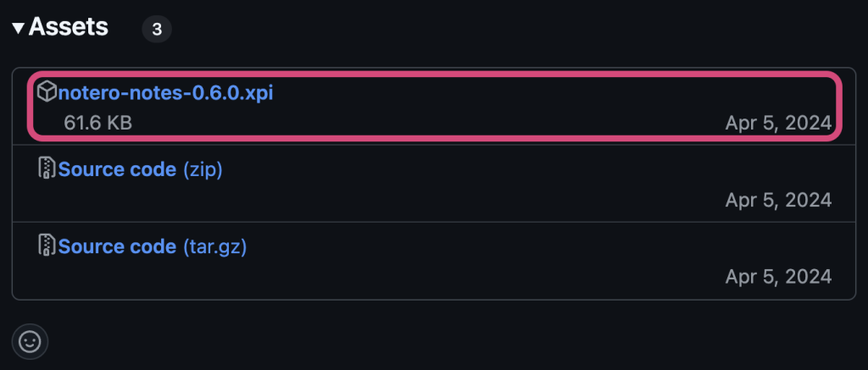The width and height of the screenshot is (868, 370).
Task: Click the 61.6 KB file size label
Action: coord(97,123)
